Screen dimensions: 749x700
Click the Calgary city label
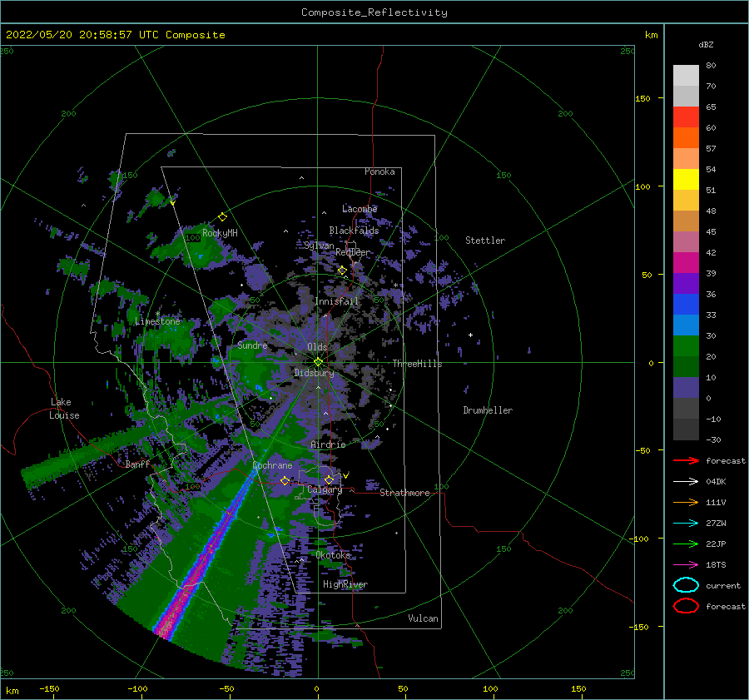325,489
